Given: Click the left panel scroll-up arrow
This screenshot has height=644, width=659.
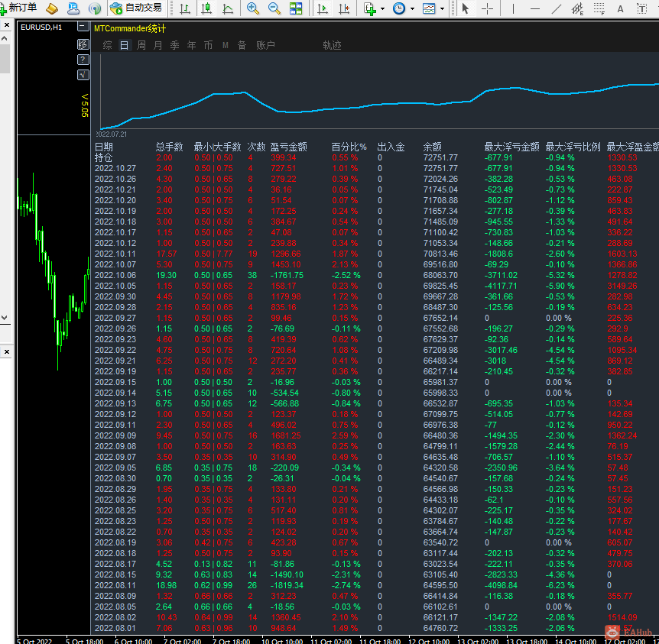Looking at the screenshot, I should coord(4,38).
